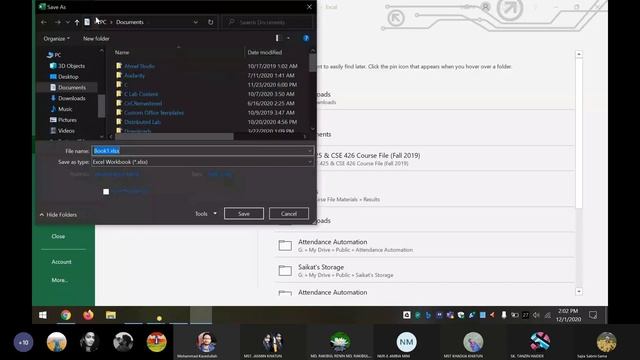Open recent locations dropdown beside forward arrow
640x360 pixels.
pos(68,22)
